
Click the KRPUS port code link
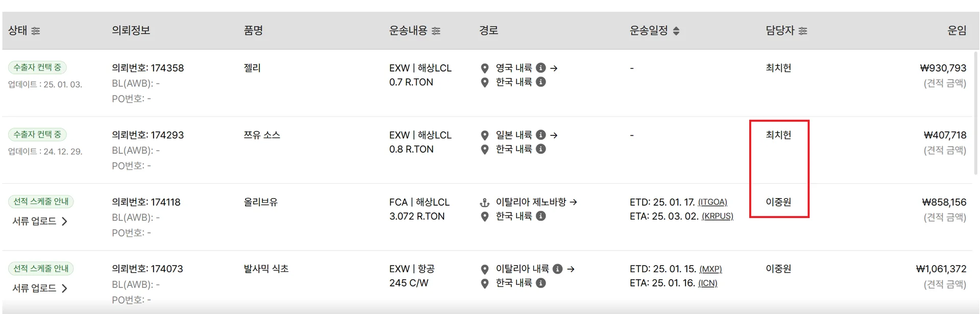[x=717, y=216]
